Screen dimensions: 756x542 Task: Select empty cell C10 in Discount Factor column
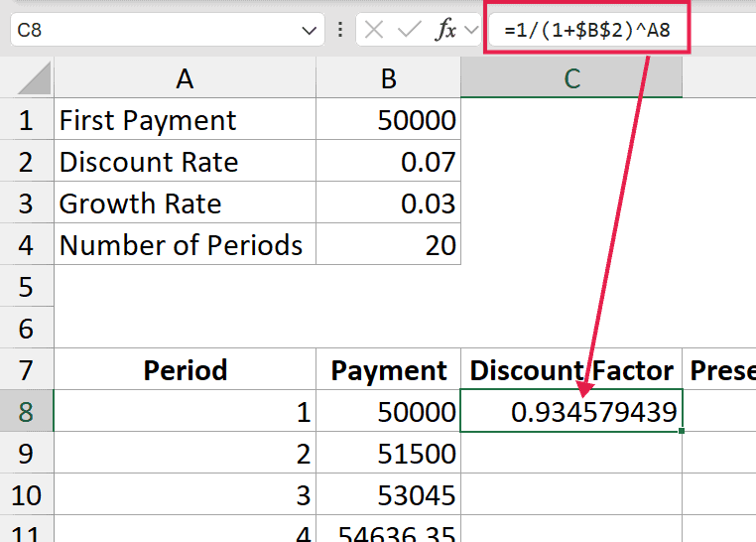pos(571,494)
